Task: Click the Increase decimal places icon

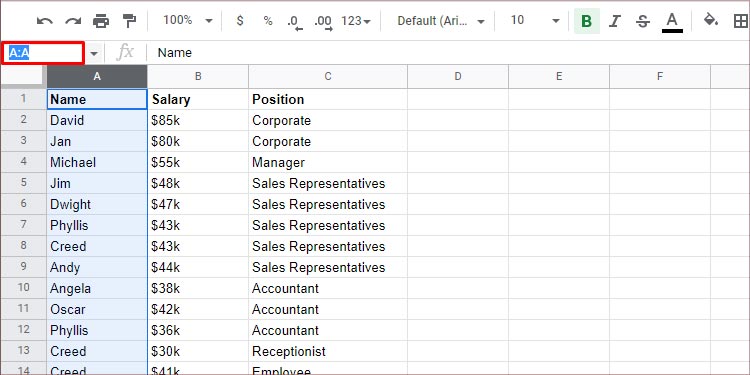Action: 323,22
